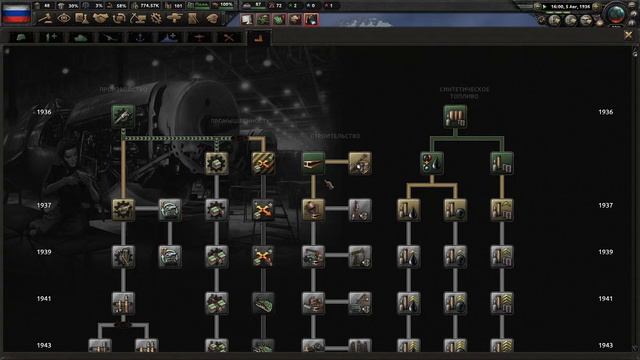Open the Trade icon with circular arrows
The width and height of the screenshot is (640, 360).
click(x=119, y=19)
